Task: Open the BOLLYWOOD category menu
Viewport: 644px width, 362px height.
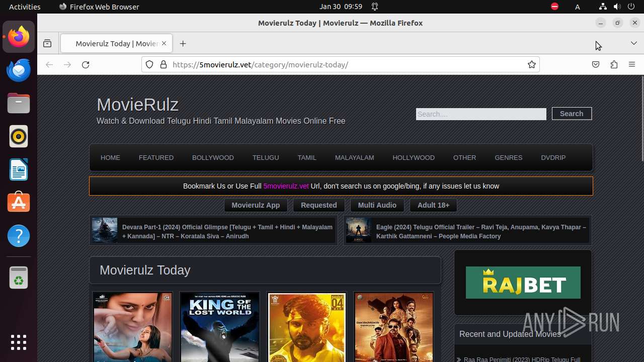Action: pyautogui.click(x=213, y=158)
